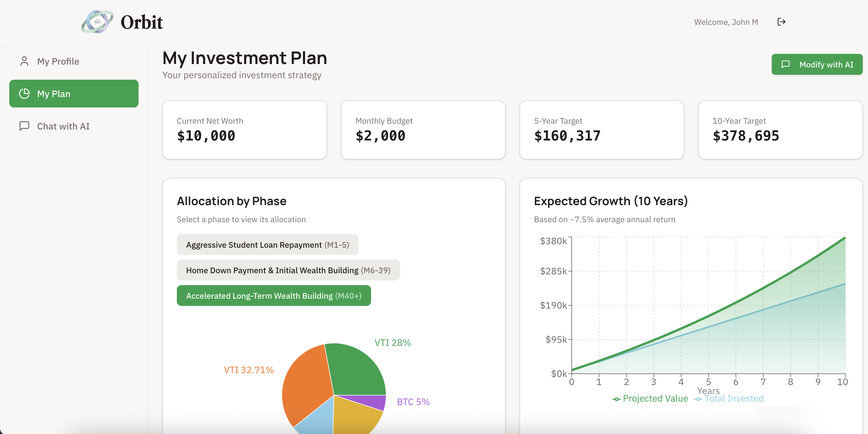Click the 5-Year Target $160,317 card

[602, 130]
